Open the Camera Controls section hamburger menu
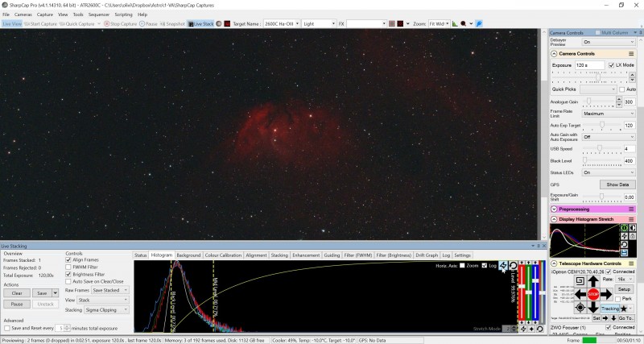The height and width of the screenshot is (344, 644). (x=631, y=54)
